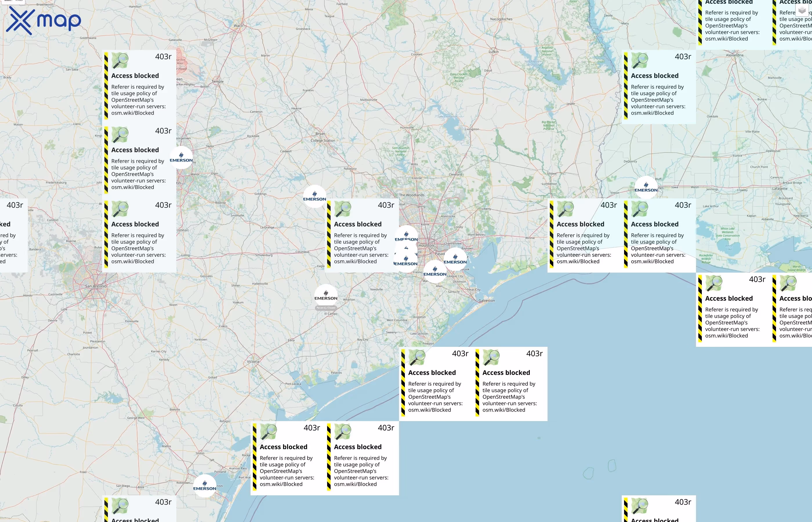Screen dimensions: 812x522
Task: Click the Recently Closed badge near El Campo
Action: point(326,308)
